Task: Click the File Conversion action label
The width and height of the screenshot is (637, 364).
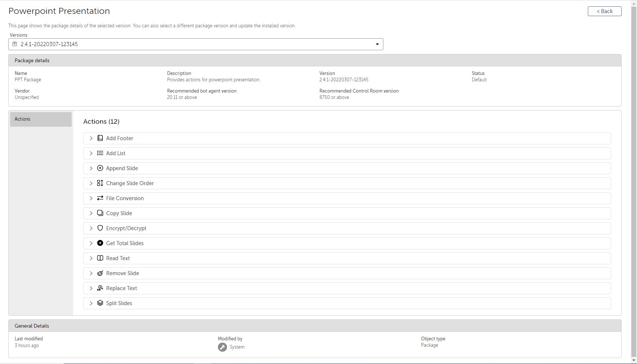Action: pyautogui.click(x=125, y=198)
